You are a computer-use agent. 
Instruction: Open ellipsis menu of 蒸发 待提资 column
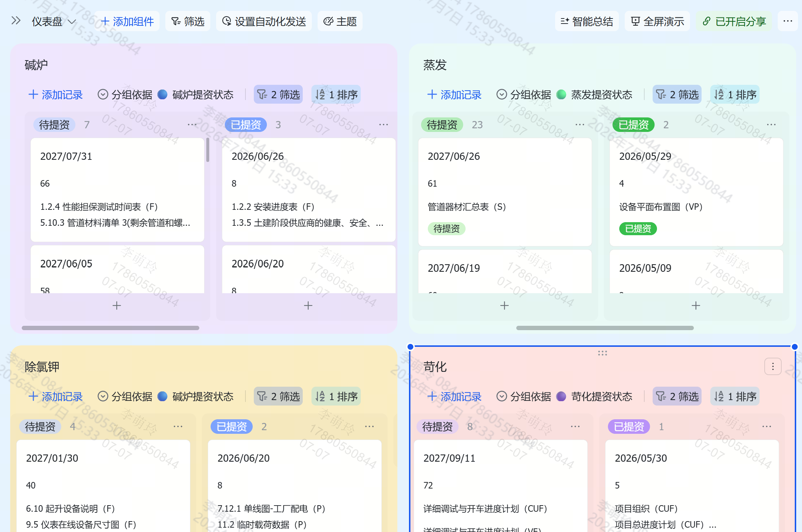[580, 125]
